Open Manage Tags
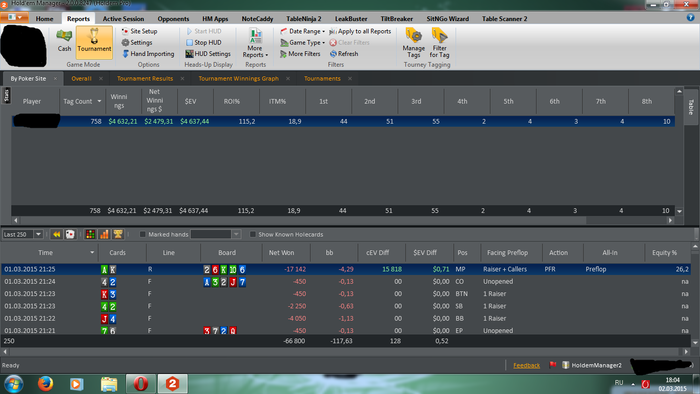The height and width of the screenshot is (394, 700). pyautogui.click(x=413, y=43)
